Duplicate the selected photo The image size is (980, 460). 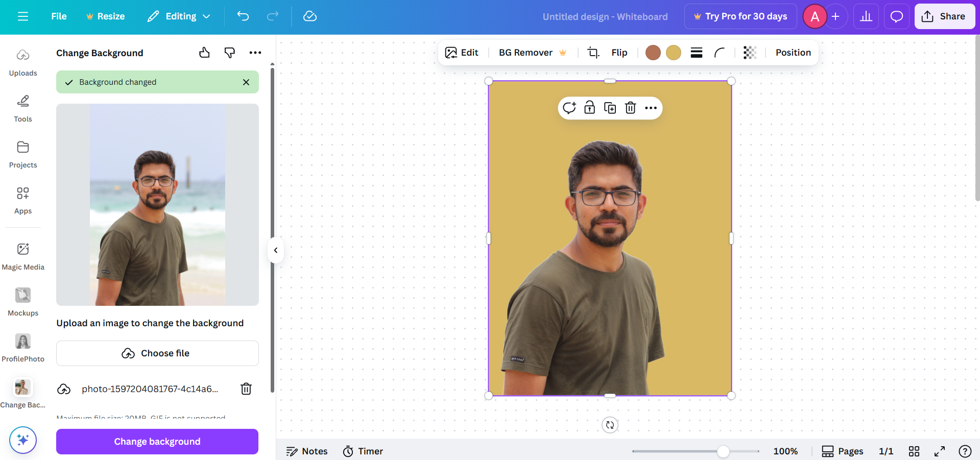click(x=610, y=108)
